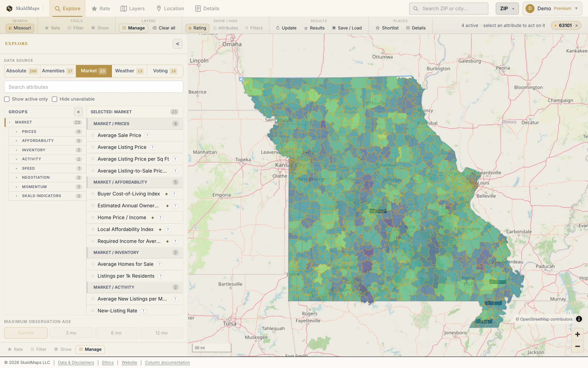Click help icon beside Average Listing Price

153,147
